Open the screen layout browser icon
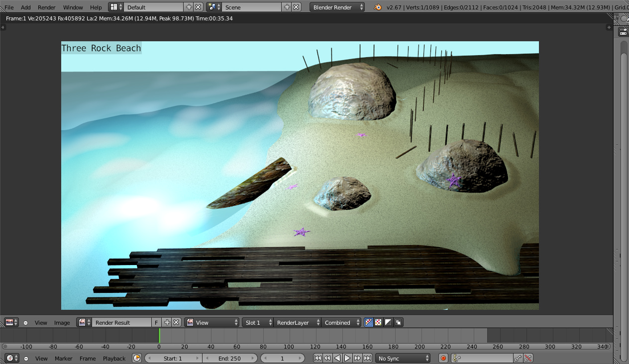 click(116, 7)
